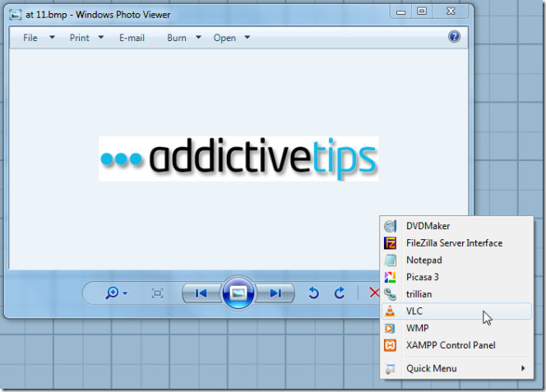Click the DVDMaker icon in popup menu
The height and width of the screenshot is (392, 546).
click(x=390, y=226)
